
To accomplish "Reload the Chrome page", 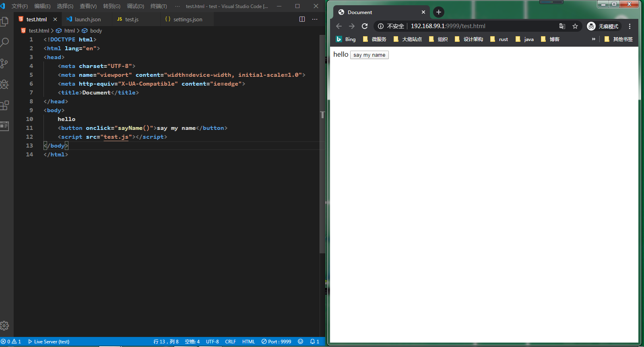I will (365, 26).
